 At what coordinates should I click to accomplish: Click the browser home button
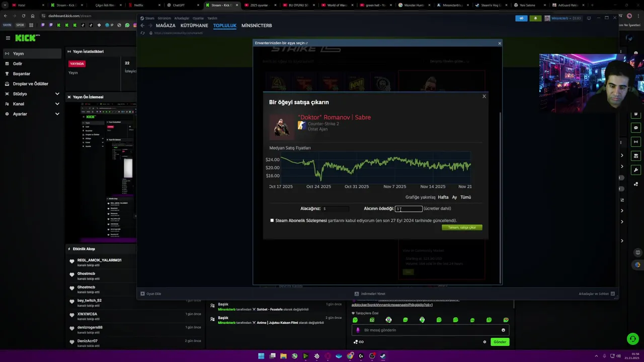[x=33, y=16]
